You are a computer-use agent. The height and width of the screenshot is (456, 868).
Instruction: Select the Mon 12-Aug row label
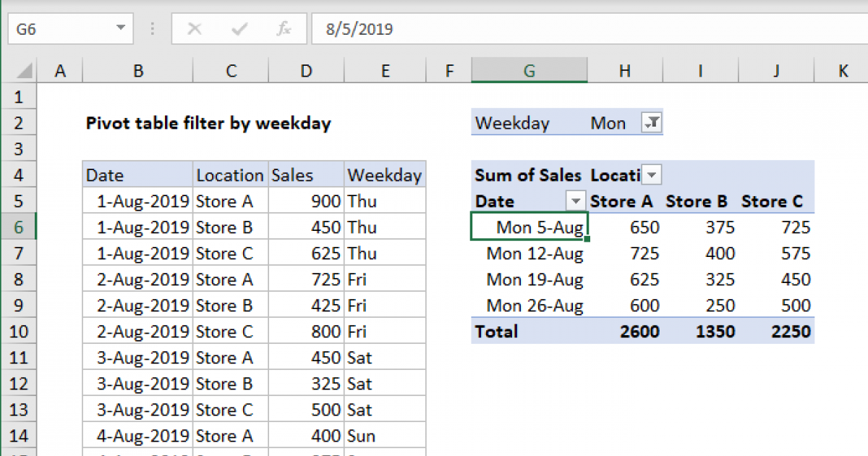[534, 253]
